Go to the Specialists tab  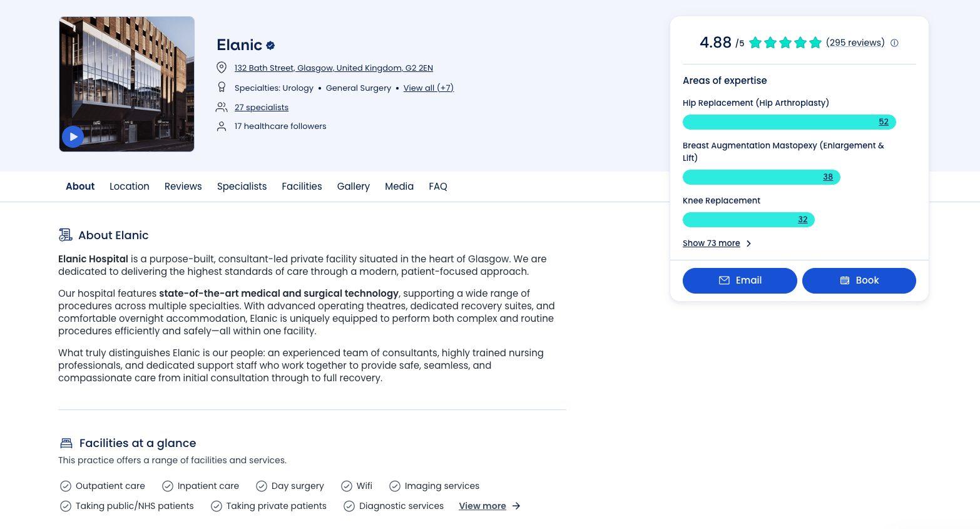tap(242, 187)
